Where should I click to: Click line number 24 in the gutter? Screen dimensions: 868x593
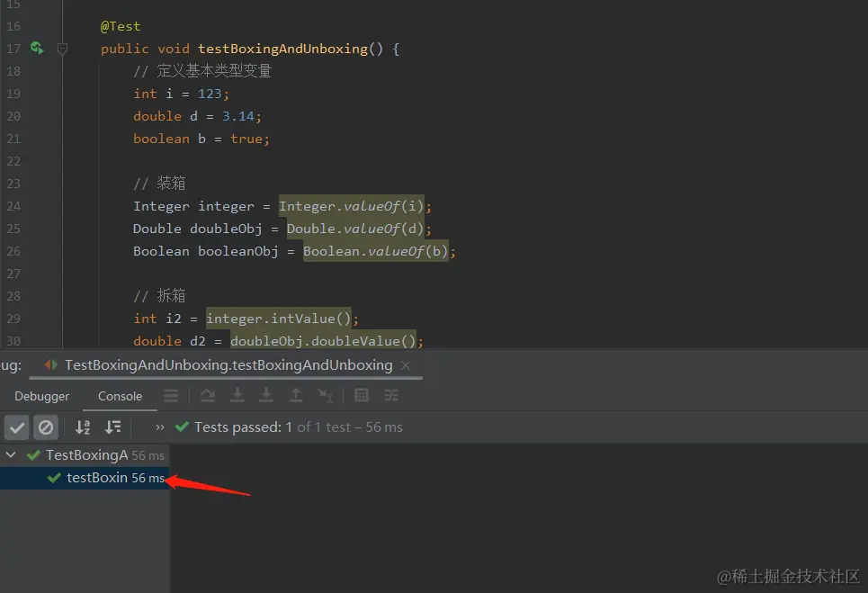pos(13,207)
